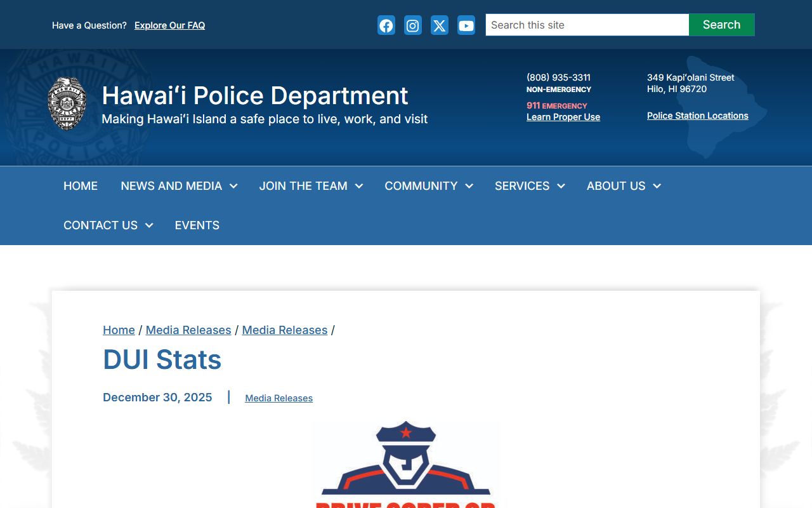Open the COMMUNITY menu
This screenshot has height=508, width=812.
click(x=421, y=186)
